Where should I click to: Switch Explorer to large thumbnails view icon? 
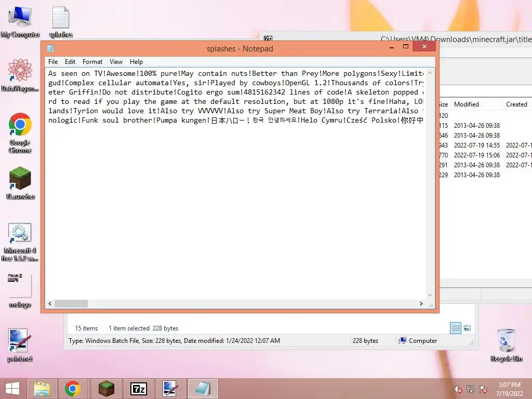(467, 328)
